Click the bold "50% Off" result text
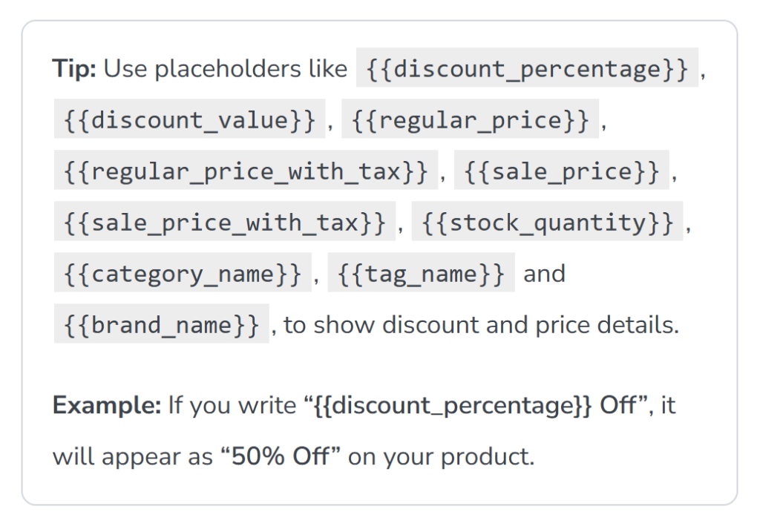 point(281,456)
